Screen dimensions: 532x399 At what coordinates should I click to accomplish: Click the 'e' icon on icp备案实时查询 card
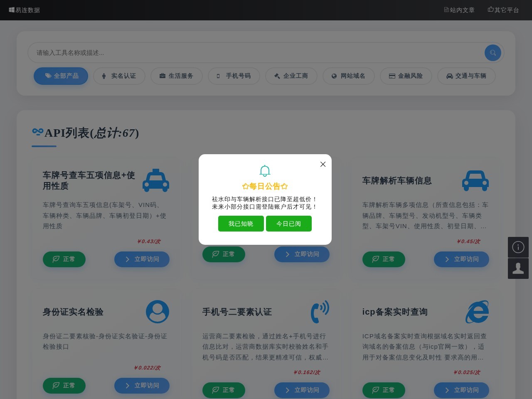click(477, 312)
